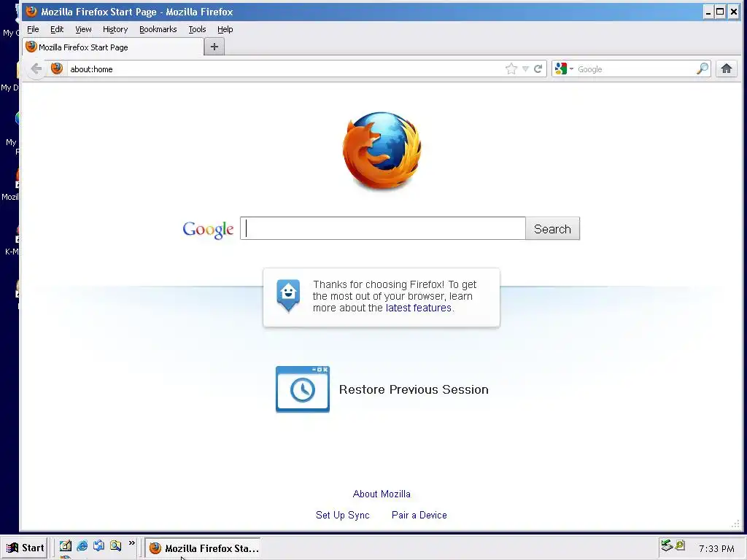Click the Restore Previous Session clock icon

coord(303,389)
